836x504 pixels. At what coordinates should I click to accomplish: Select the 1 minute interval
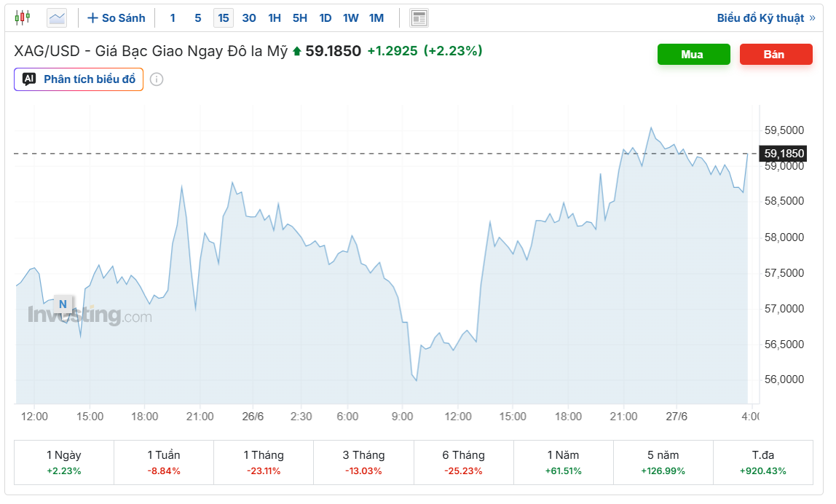(173, 18)
